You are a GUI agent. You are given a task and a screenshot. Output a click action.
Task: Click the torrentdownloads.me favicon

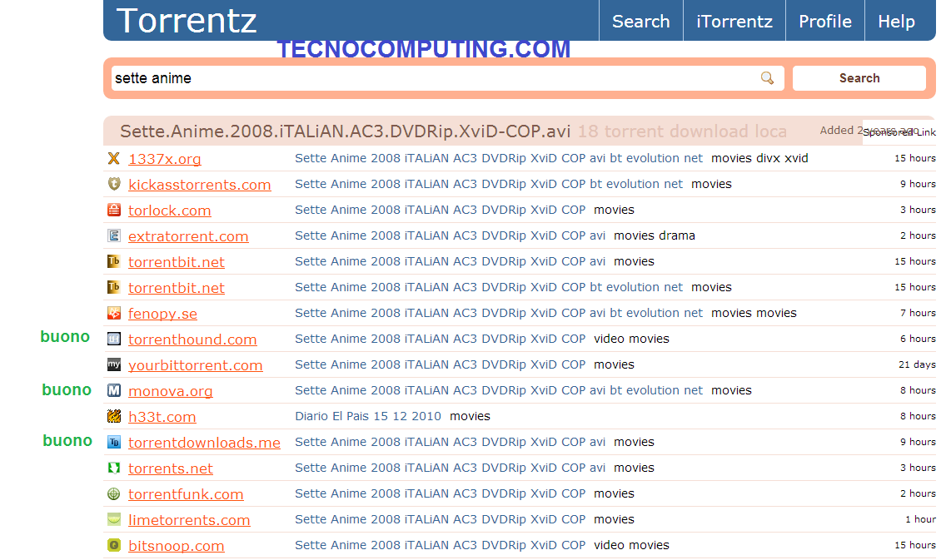coord(113,442)
